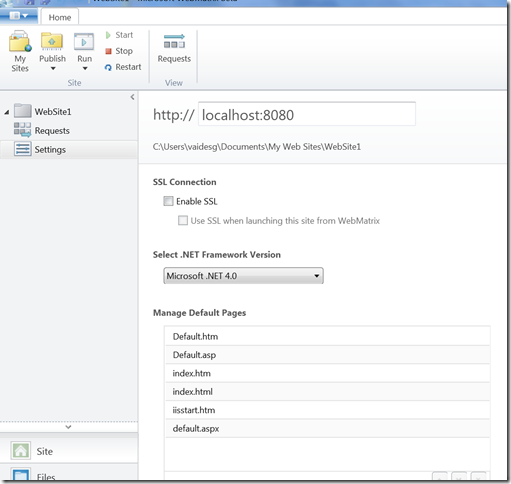Start the site with the green play button
The image size is (511, 484).
coord(119,35)
